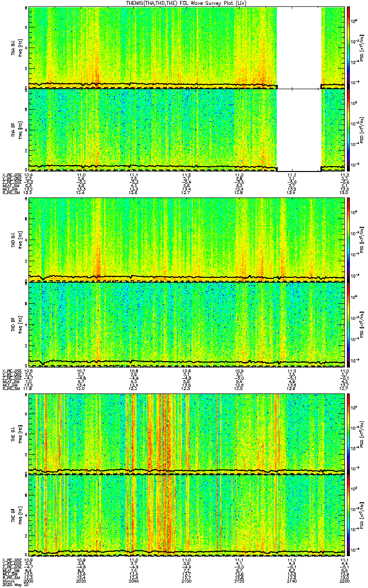Viewport: 368px width, 588px height.
Task: Click the PSD [nT²/Hz] label beside THA B-perpendicular color bar
Action: (x=363, y=47)
